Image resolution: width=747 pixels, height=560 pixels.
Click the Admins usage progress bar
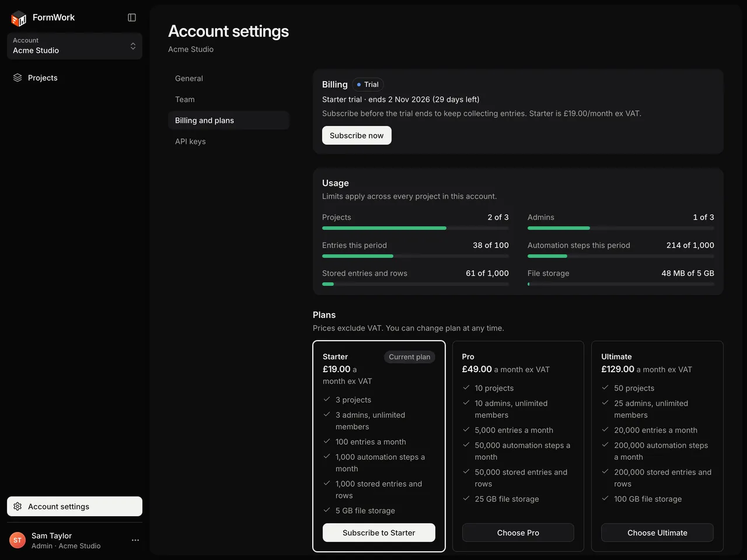point(621,228)
